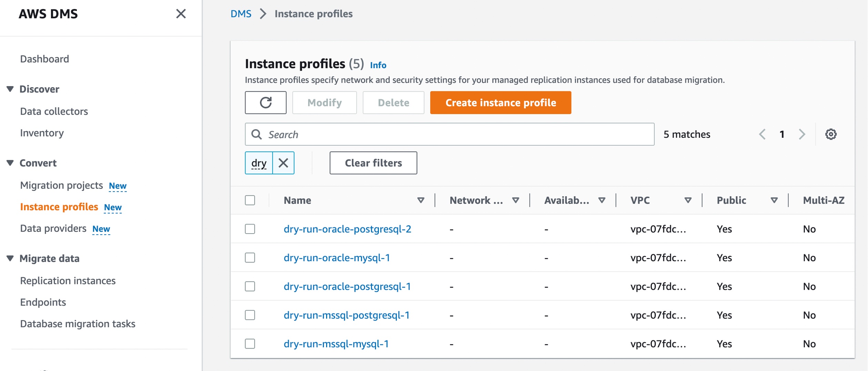Click the search magnifier icon
868x371 pixels.
point(256,134)
